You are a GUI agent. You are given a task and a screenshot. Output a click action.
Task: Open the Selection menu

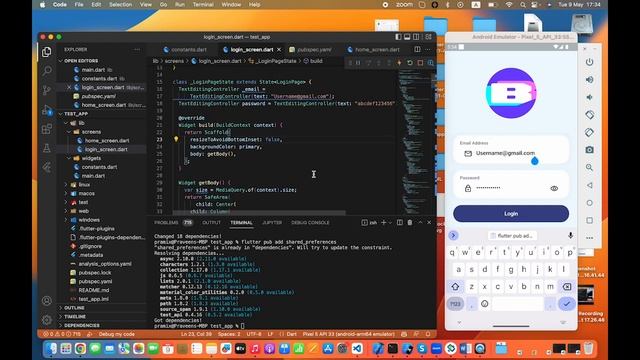tap(120, 4)
